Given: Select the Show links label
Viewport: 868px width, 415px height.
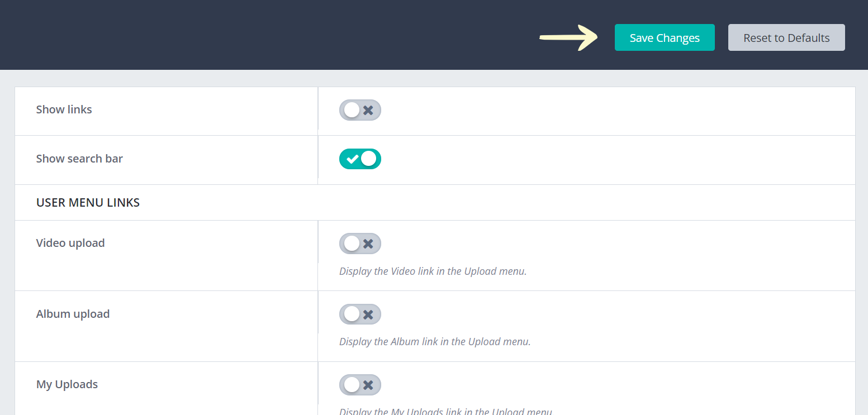Looking at the screenshot, I should click(64, 109).
